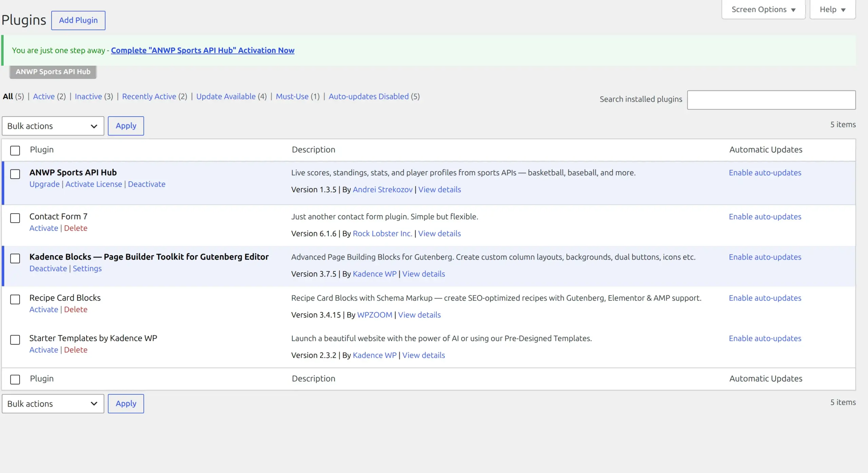Viewport: 868px width, 473px height.
Task: Focus the Search installed plugins field
Action: (x=771, y=100)
